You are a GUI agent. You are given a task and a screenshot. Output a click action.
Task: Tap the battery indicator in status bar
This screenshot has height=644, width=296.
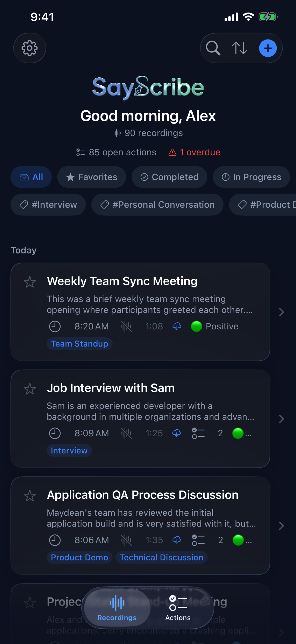coord(268,17)
